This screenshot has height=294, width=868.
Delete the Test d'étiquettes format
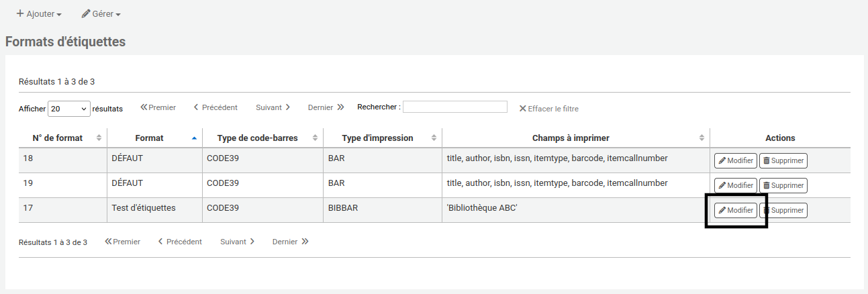[x=783, y=210]
